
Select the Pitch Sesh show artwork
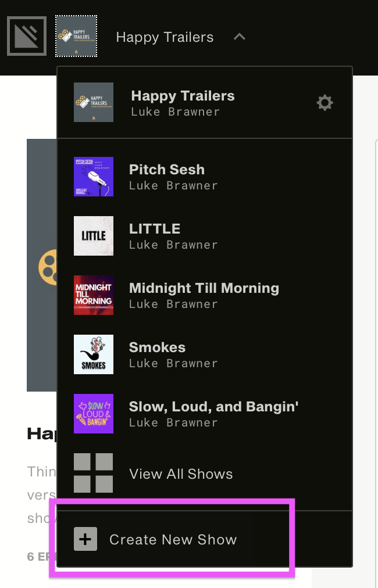[94, 177]
